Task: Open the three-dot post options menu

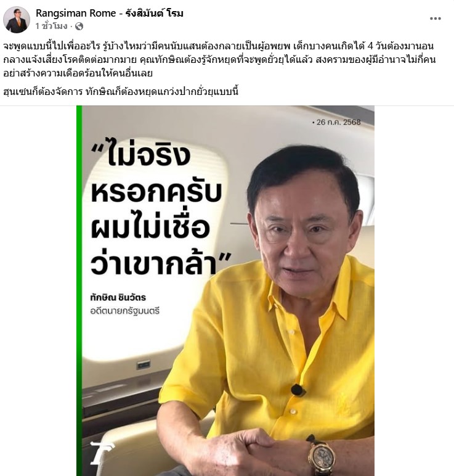Action: [435, 19]
